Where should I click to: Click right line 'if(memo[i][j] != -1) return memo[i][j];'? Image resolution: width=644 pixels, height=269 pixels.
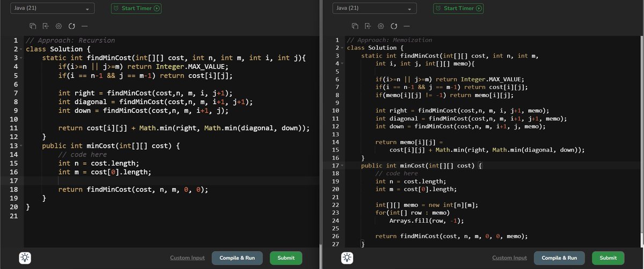tap(444, 95)
